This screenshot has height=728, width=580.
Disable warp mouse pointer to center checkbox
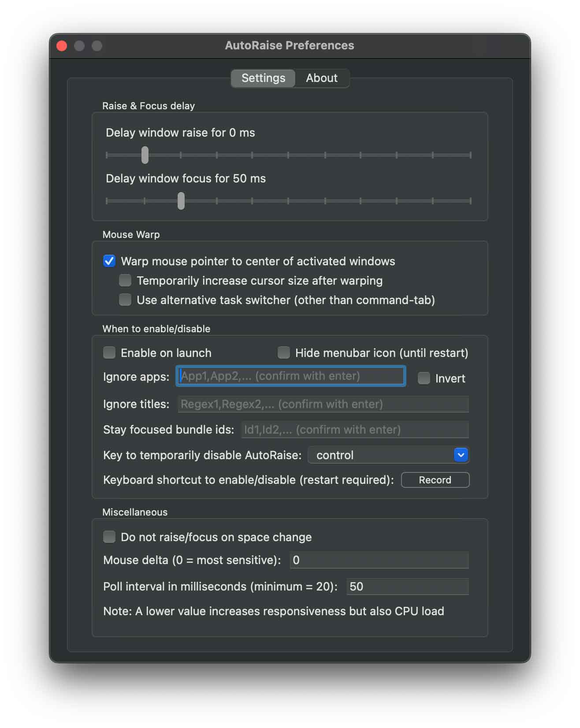click(x=109, y=261)
